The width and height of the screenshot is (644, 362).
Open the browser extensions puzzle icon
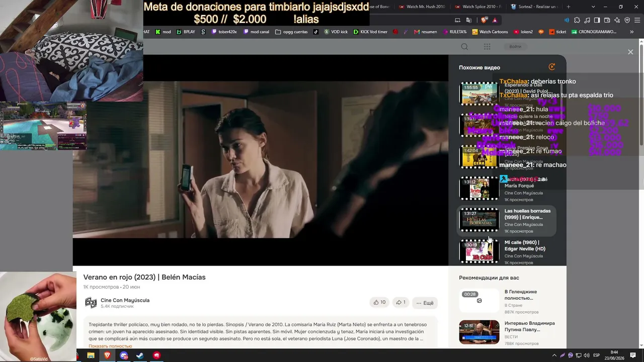577,20
